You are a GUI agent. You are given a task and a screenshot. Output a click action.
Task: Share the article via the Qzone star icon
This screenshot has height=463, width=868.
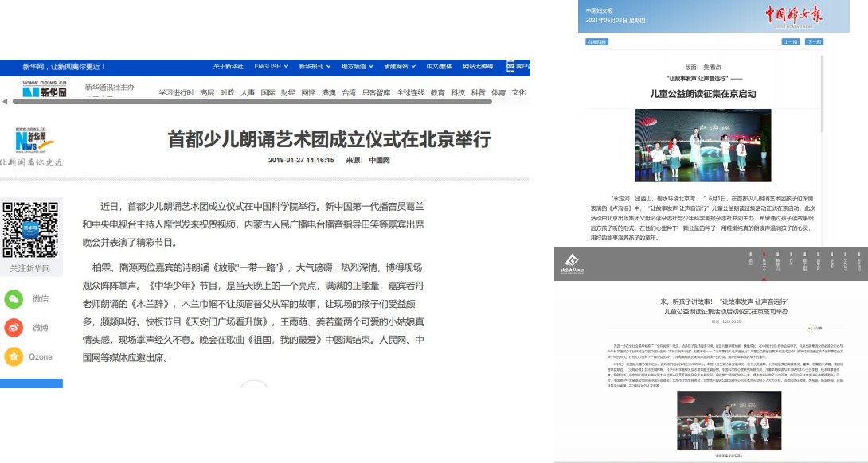click(x=14, y=356)
